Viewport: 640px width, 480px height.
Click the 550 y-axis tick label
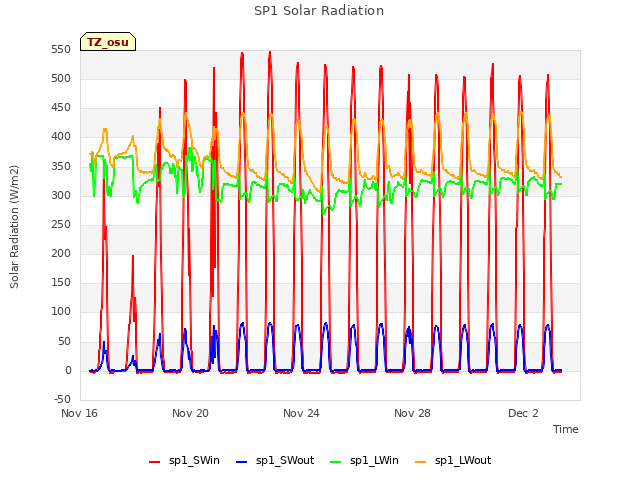61,49
